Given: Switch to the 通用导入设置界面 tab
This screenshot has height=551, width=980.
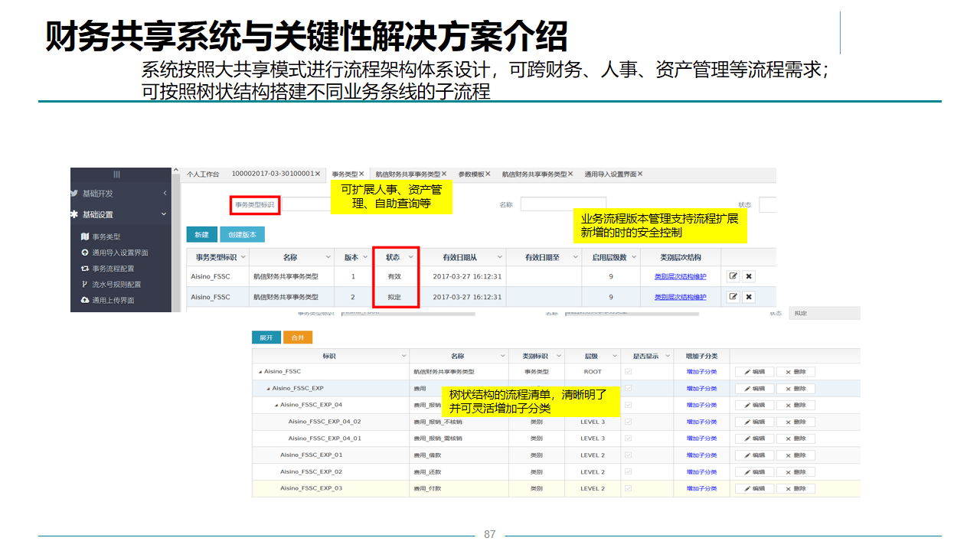Looking at the screenshot, I should (x=610, y=174).
